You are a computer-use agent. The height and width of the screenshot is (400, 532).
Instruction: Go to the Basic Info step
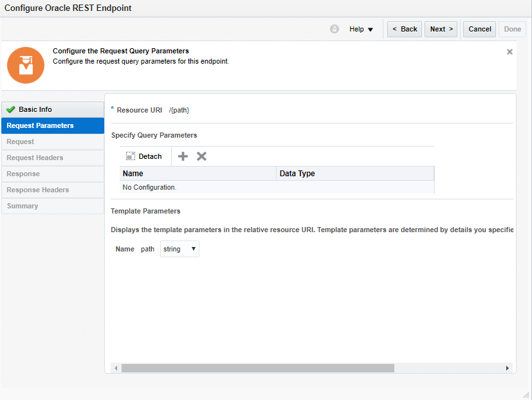(53, 109)
